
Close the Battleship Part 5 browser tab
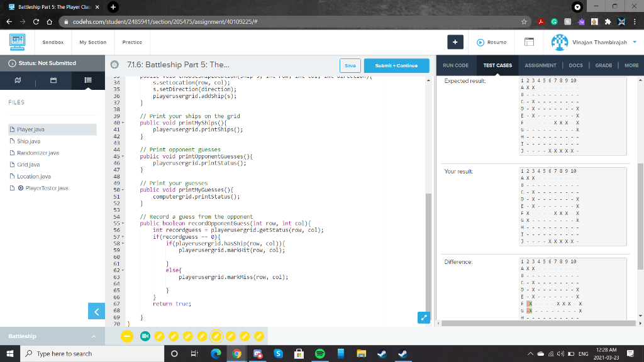(97, 7)
